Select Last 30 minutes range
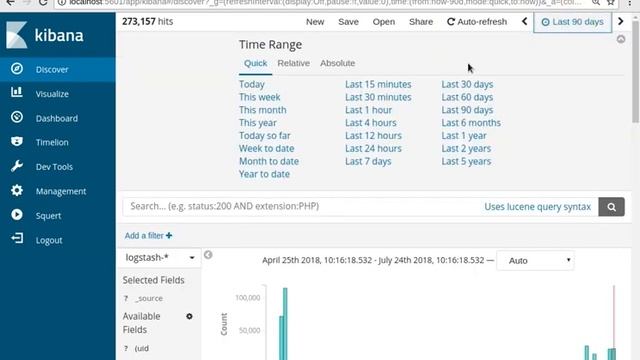Image resolution: width=640 pixels, height=360 pixels. click(x=378, y=97)
